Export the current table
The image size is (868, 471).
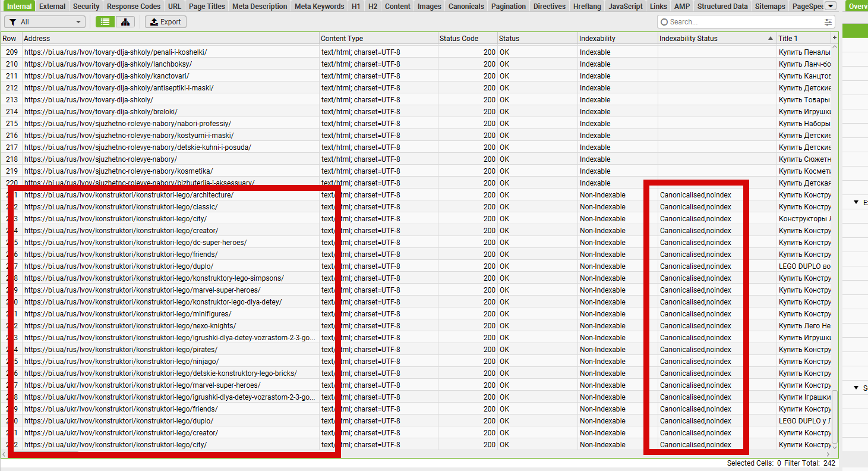click(x=166, y=22)
